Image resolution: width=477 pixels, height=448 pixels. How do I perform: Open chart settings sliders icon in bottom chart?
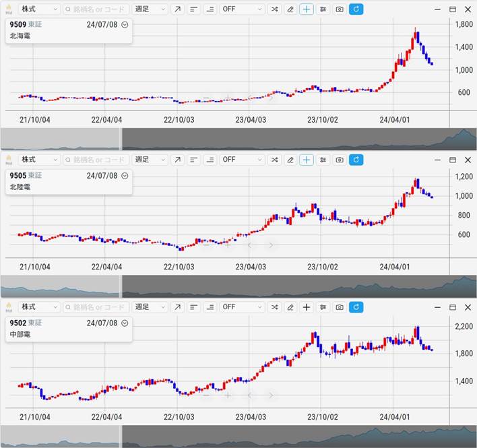323,307
